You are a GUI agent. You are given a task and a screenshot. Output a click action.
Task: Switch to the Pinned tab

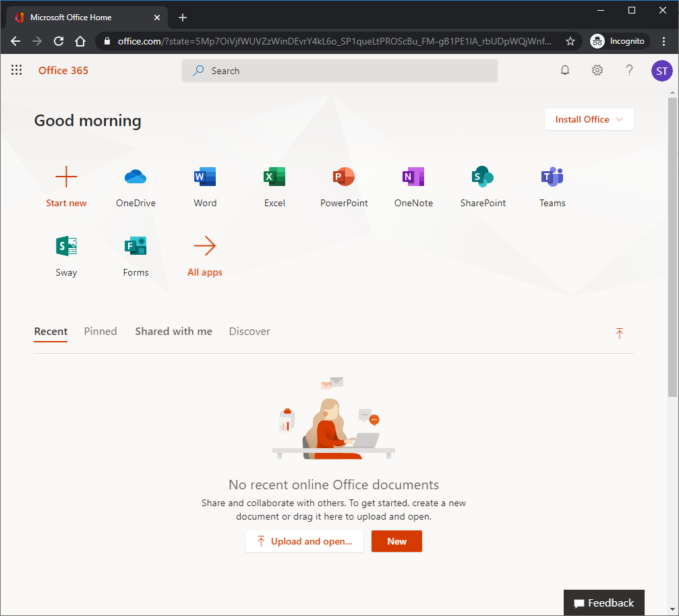click(100, 332)
